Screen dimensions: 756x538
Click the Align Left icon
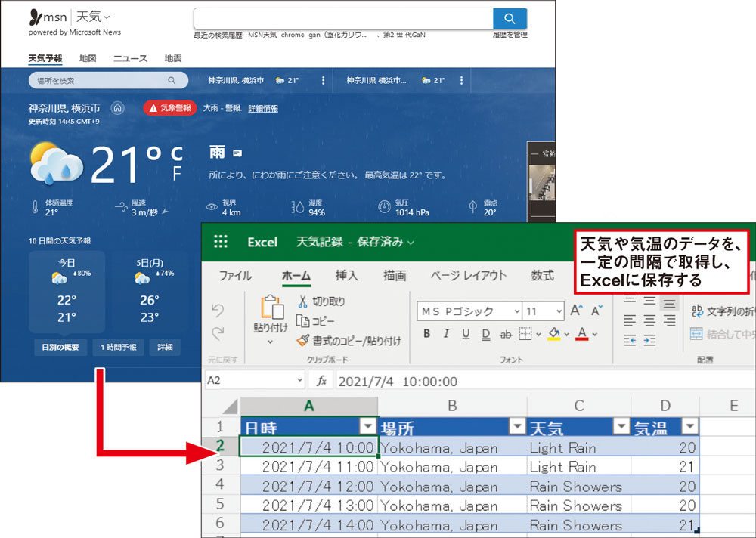[x=630, y=320]
